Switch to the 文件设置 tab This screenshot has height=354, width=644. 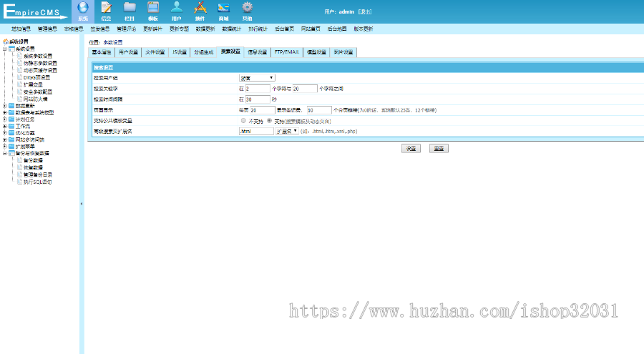click(155, 52)
